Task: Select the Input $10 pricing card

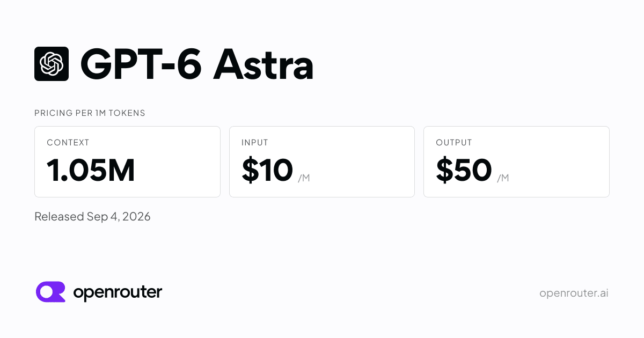Action: (x=322, y=161)
